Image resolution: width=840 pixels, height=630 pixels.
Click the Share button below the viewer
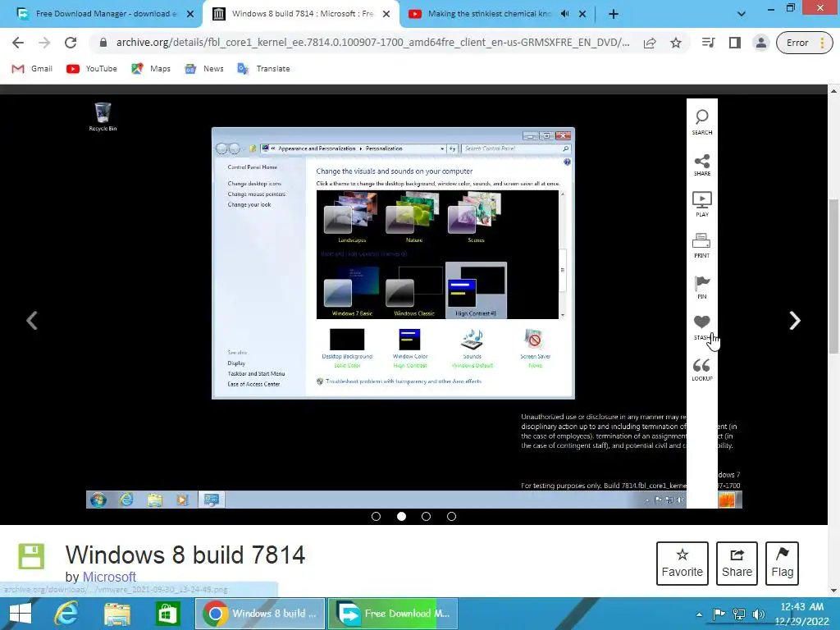click(x=737, y=563)
